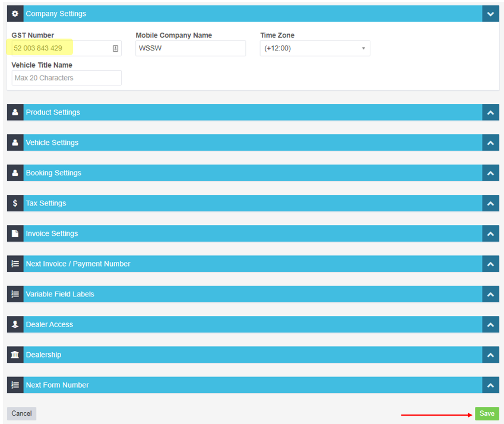This screenshot has width=504, height=424.
Task: Click the Company Settings gear icon
Action: pyautogui.click(x=15, y=14)
